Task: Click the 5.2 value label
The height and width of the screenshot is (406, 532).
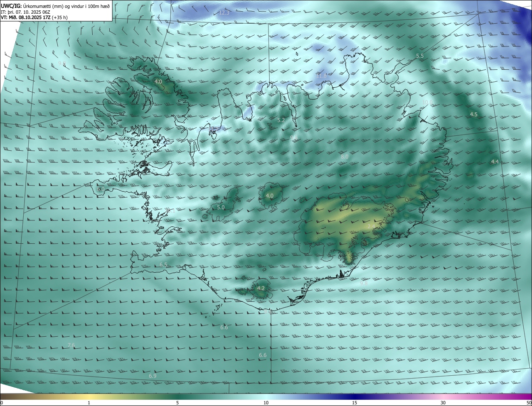Action: [281, 120]
